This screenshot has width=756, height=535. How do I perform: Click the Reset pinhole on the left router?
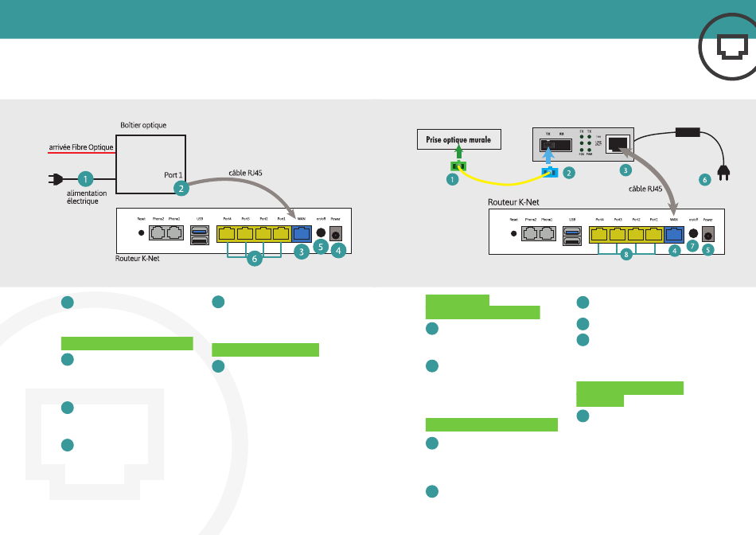pyautogui.click(x=142, y=233)
